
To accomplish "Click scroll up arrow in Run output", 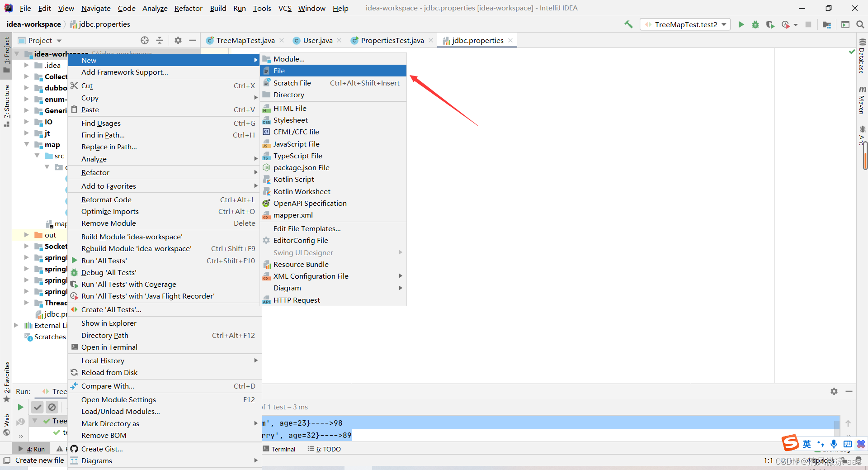I will coord(848,423).
